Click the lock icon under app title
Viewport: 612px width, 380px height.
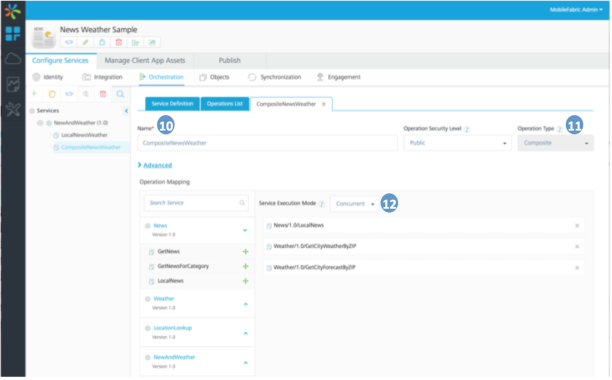102,42
